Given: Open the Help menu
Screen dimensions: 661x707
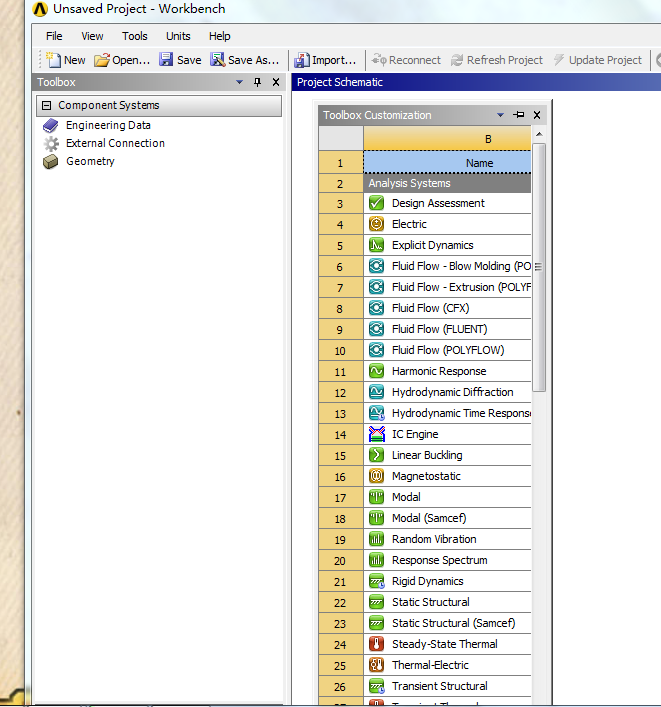Looking at the screenshot, I should point(220,36).
